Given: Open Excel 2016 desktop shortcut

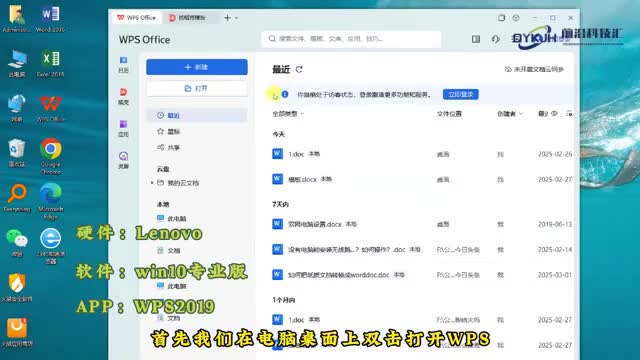Looking at the screenshot, I should (x=50, y=64).
